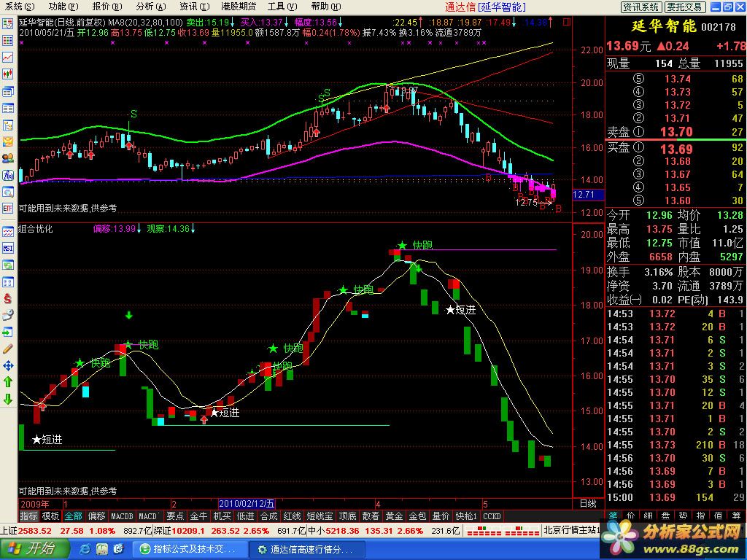This screenshot has height=560, width=747.
Task: Switch to the 金包 indicator tab
Action: (417, 516)
